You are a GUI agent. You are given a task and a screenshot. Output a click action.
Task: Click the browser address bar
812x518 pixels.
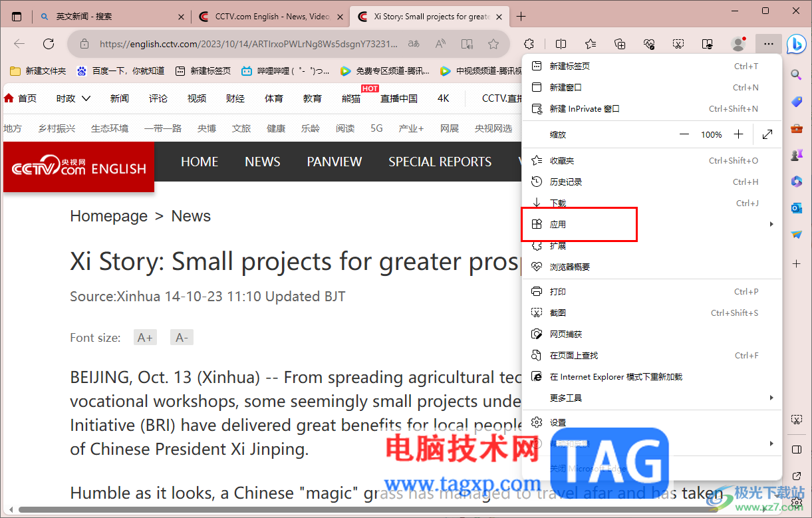tap(266, 44)
